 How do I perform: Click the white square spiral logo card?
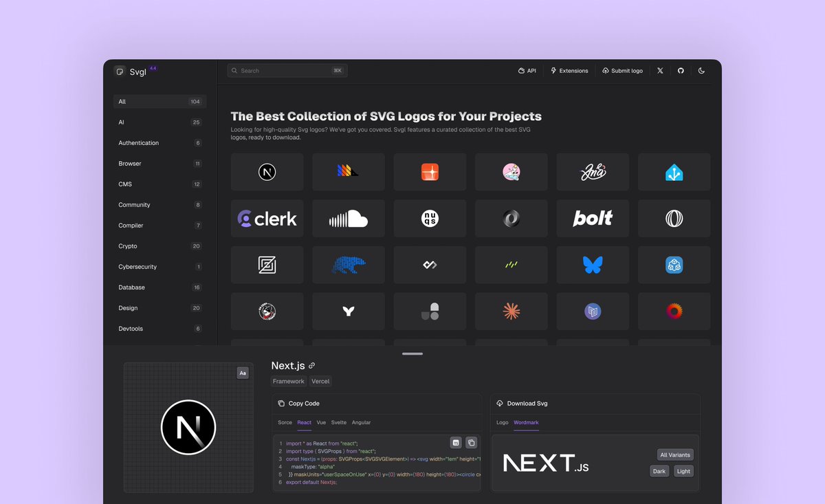(x=267, y=265)
